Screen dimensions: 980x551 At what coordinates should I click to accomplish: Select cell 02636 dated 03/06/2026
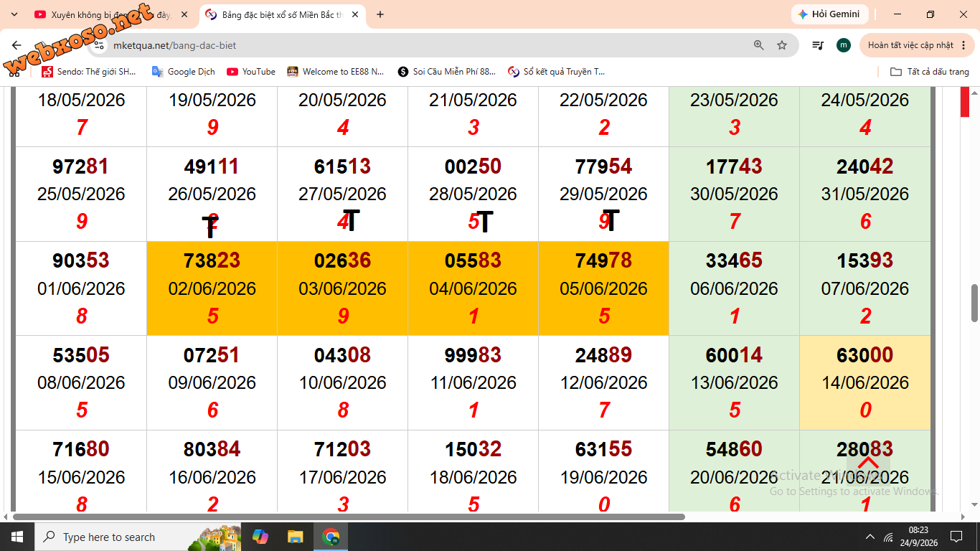[x=342, y=288]
